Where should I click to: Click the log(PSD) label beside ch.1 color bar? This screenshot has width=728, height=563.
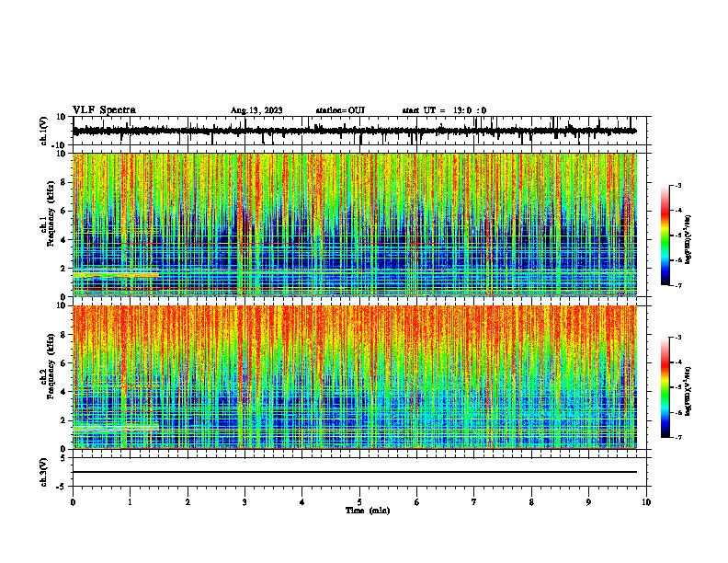click(x=688, y=239)
